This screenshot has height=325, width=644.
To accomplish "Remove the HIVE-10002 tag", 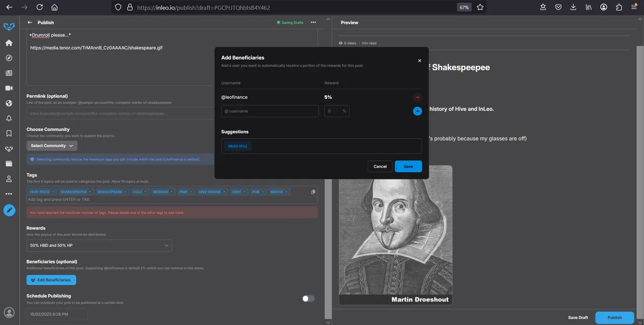I will click(53, 192).
